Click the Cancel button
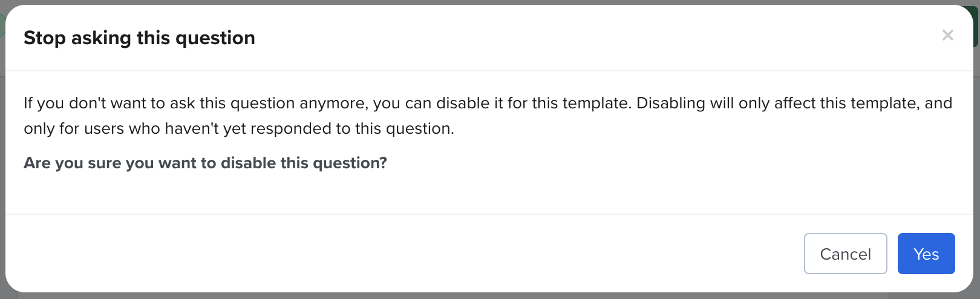The width and height of the screenshot is (980, 299). [845, 254]
